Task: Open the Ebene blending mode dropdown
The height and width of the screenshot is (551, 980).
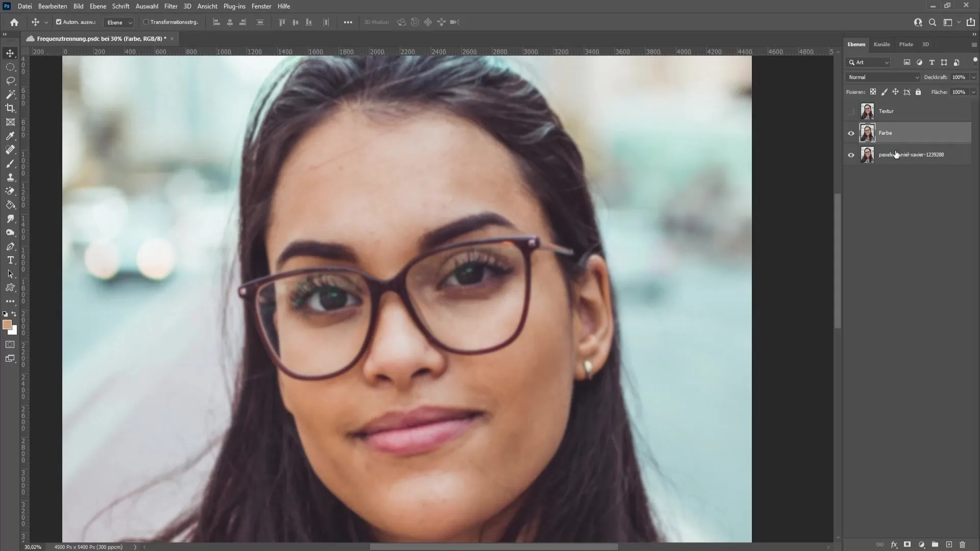Action: tap(883, 77)
